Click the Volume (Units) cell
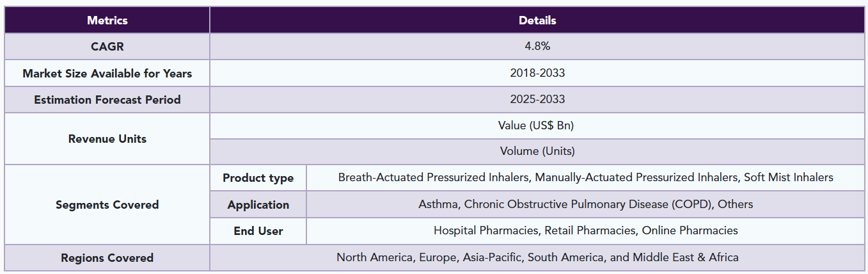 tap(537, 151)
